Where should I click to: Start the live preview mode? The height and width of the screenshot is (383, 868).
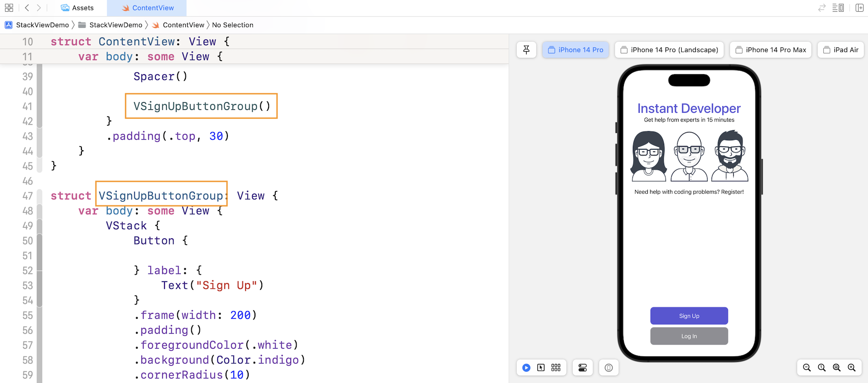(526, 368)
